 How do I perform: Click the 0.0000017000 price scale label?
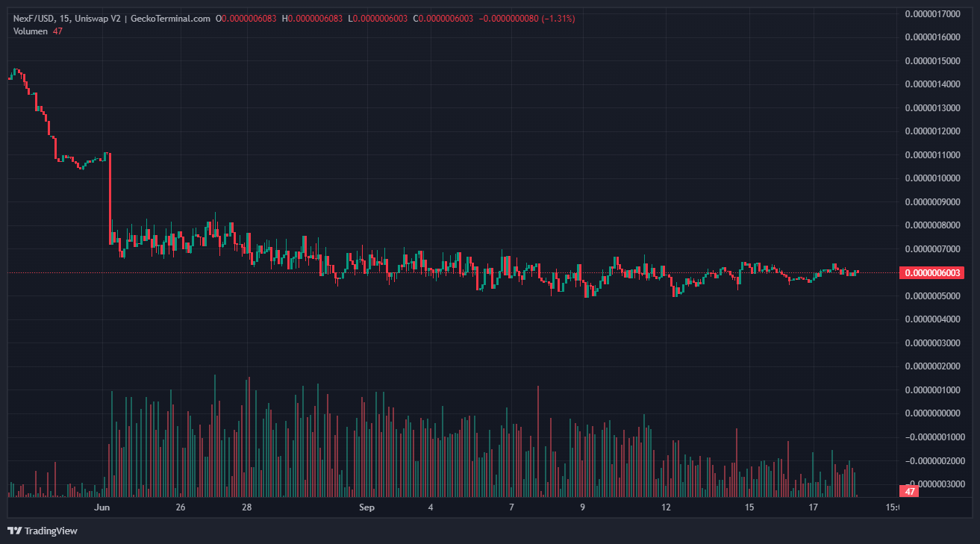pos(931,13)
